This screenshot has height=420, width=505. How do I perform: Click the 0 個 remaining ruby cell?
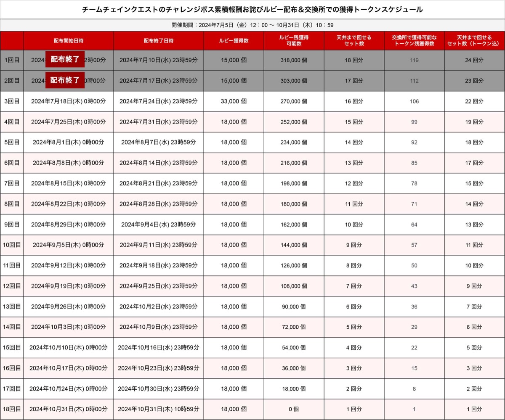click(293, 409)
